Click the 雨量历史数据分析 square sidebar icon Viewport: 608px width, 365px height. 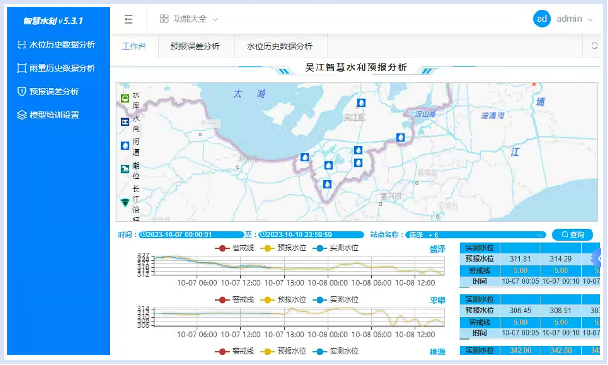pyautogui.click(x=22, y=68)
